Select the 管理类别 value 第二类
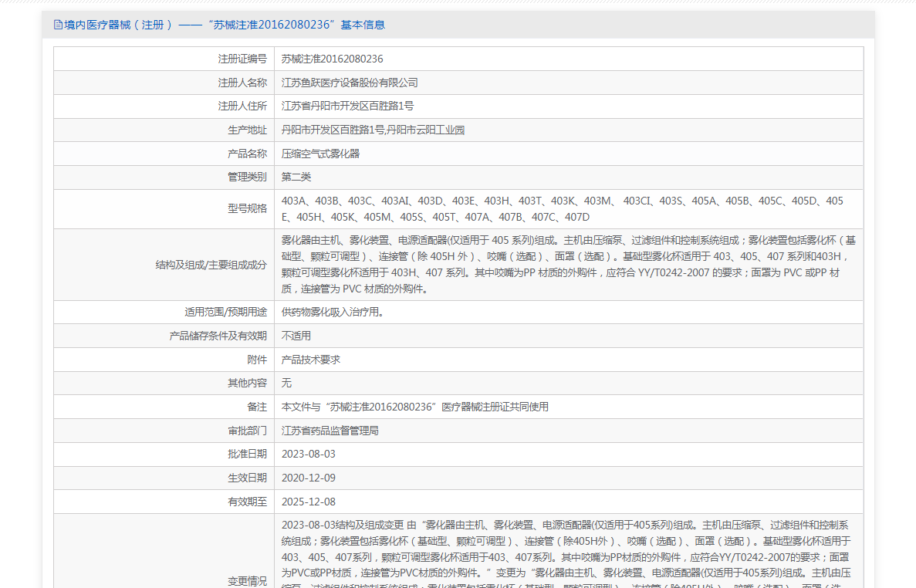 coord(296,177)
